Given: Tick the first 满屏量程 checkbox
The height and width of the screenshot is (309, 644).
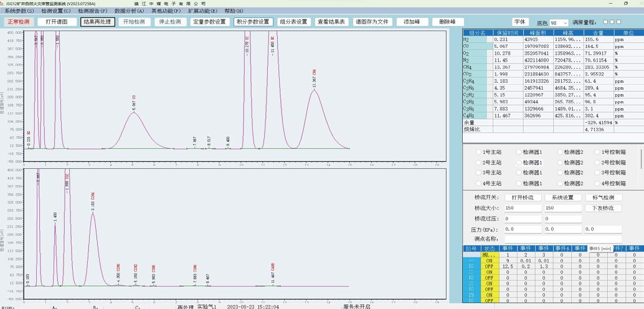Looking at the screenshot, I should (604, 22).
